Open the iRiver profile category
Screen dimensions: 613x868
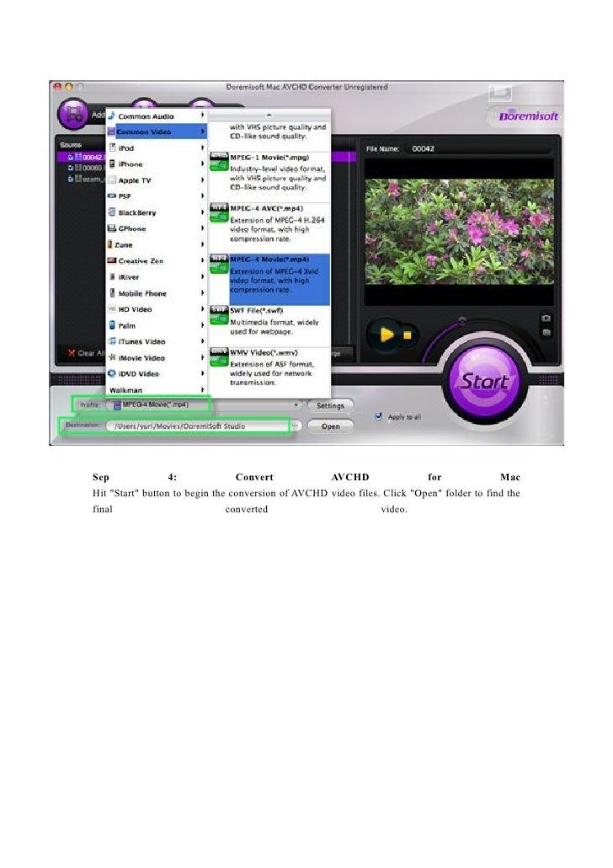(x=157, y=276)
